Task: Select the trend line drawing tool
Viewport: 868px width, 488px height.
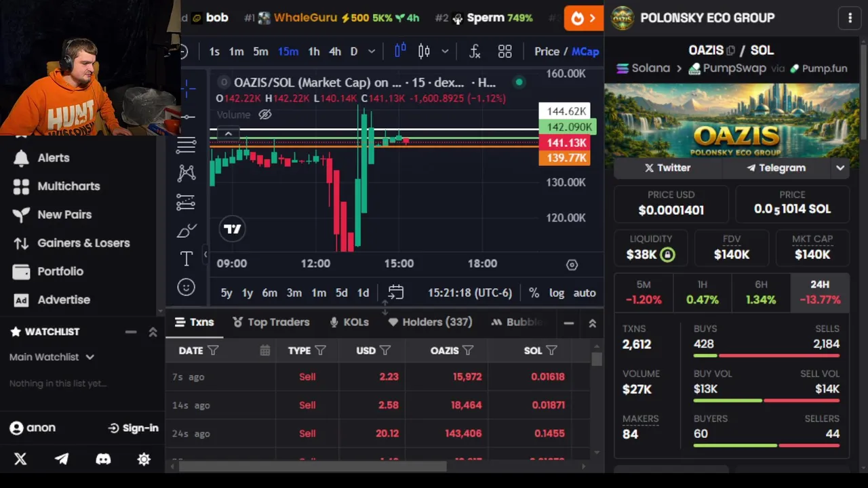Action: point(186,117)
